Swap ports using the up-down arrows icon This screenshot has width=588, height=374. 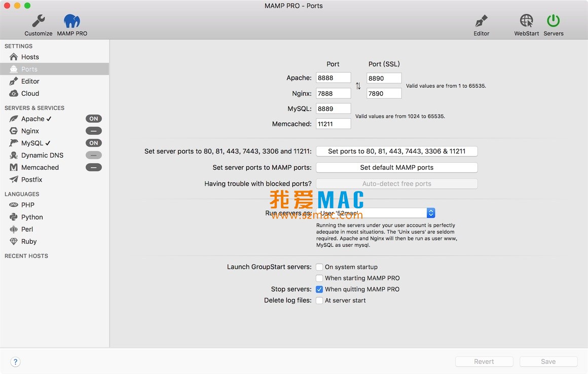coord(358,86)
